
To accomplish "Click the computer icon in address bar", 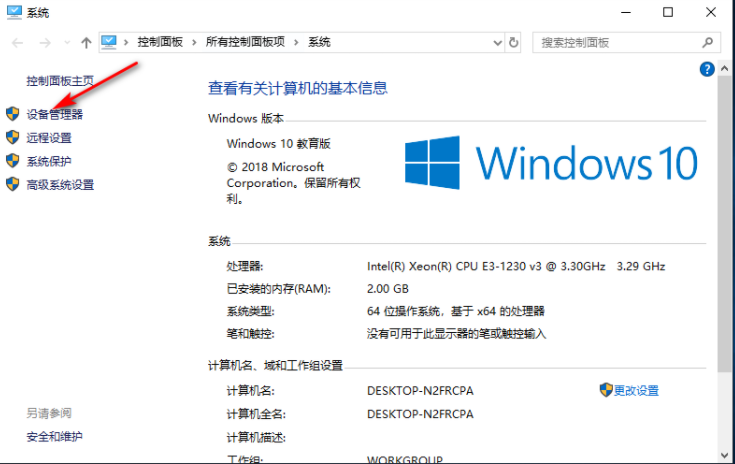I will (x=109, y=42).
